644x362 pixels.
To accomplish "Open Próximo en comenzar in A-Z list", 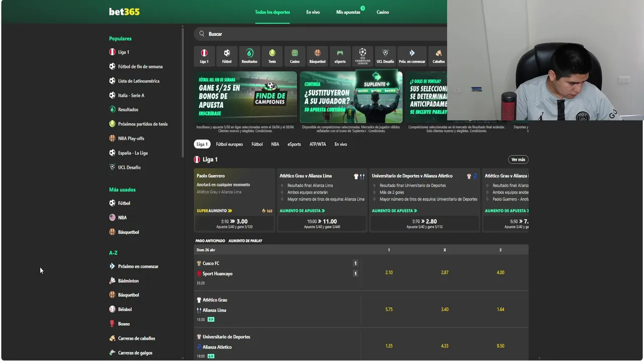I will coord(134,266).
